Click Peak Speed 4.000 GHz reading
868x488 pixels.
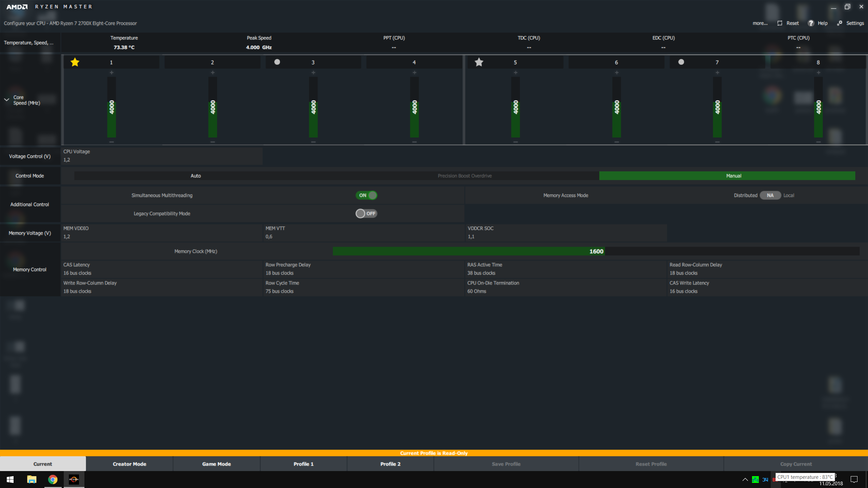pyautogui.click(x=259, y=47)
